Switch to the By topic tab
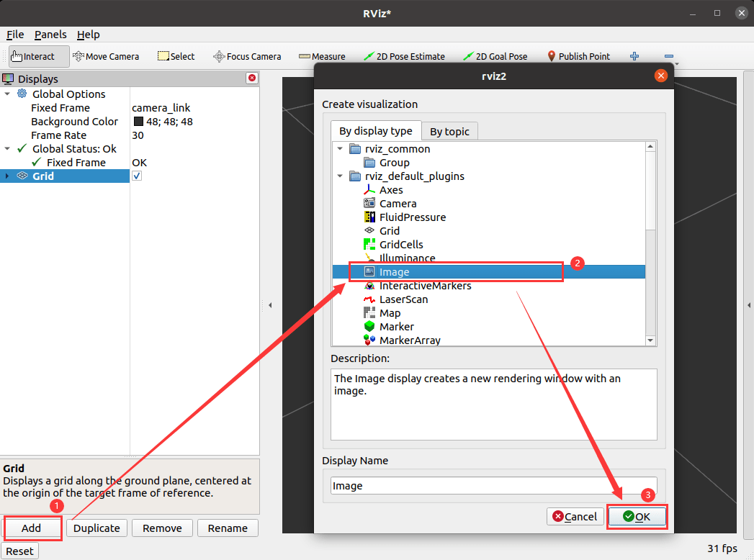 tap(449, 131)
